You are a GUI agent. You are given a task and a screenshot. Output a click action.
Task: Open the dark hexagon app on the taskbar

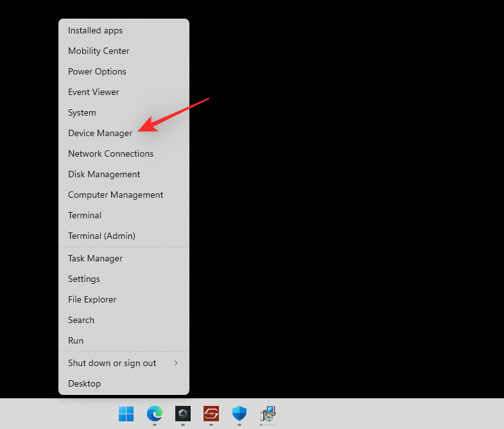183,414
